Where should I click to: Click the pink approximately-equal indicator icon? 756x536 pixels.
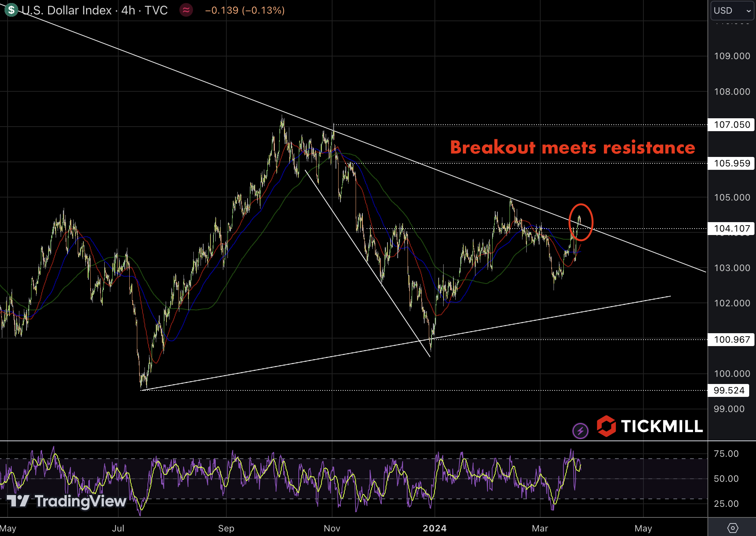coord(186,10)
